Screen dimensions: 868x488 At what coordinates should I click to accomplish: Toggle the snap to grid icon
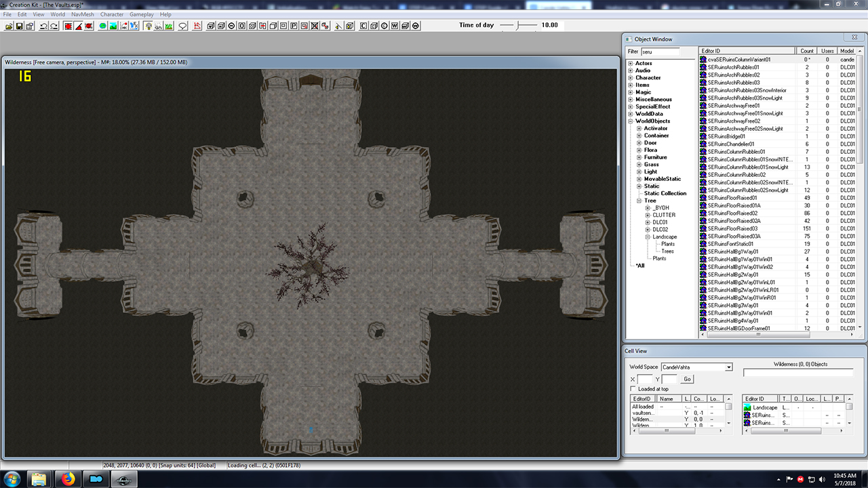tap(68, 26)
